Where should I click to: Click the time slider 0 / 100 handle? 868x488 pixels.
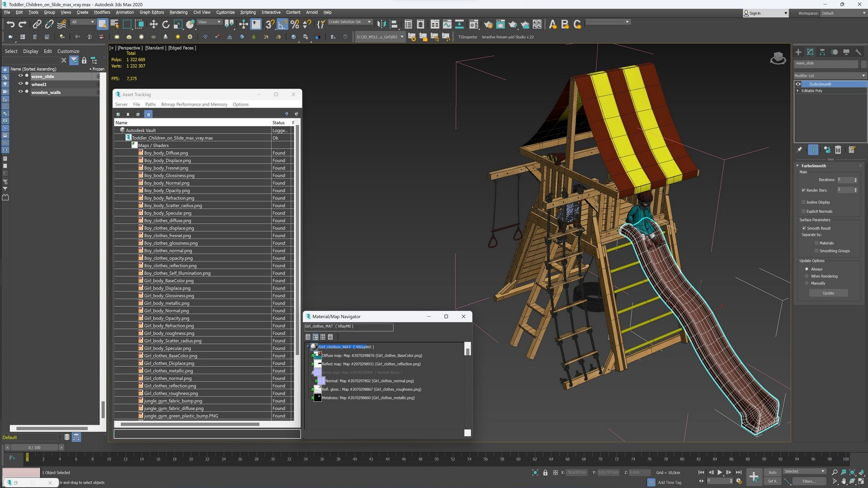click(x=34, y=447)
